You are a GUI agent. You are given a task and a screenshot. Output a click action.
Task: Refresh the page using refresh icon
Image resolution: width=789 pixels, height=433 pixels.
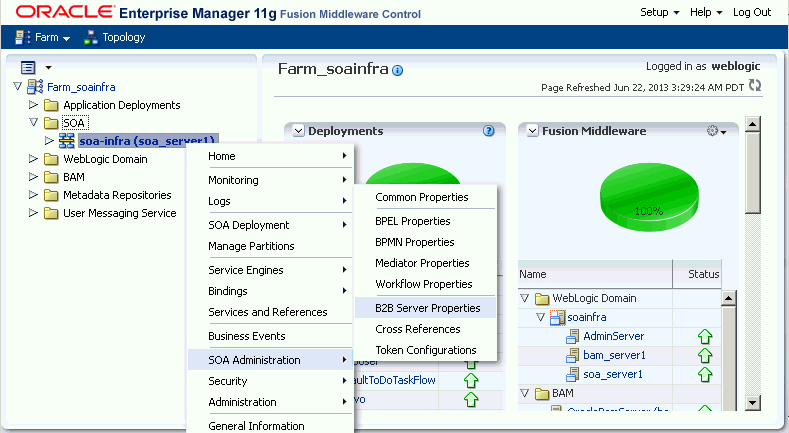pyautogui.click(x=755, y=85)
